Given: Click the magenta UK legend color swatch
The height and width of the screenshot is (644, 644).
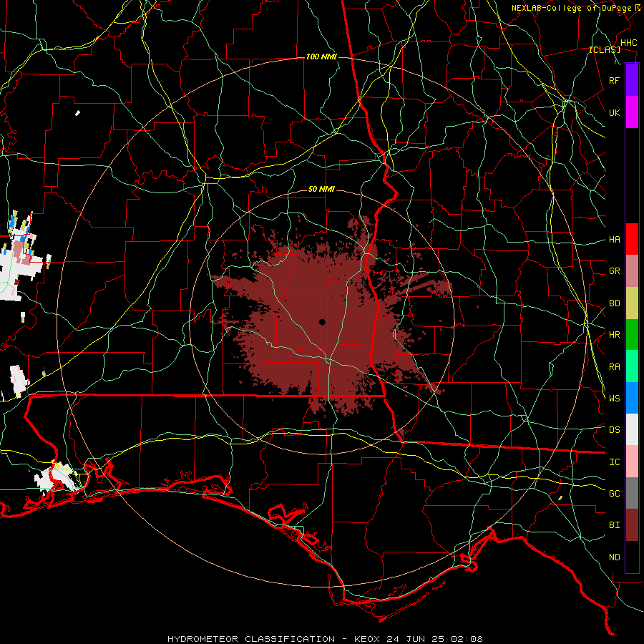Looking at the screenshot, I should (632, 112).
